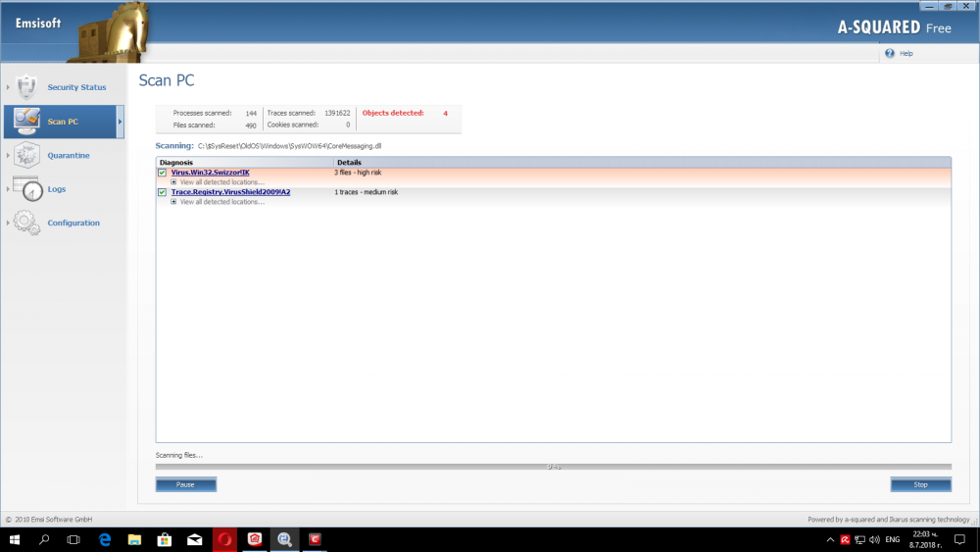
Task: Open taskbar search magnifier
Action: (44, 539)
